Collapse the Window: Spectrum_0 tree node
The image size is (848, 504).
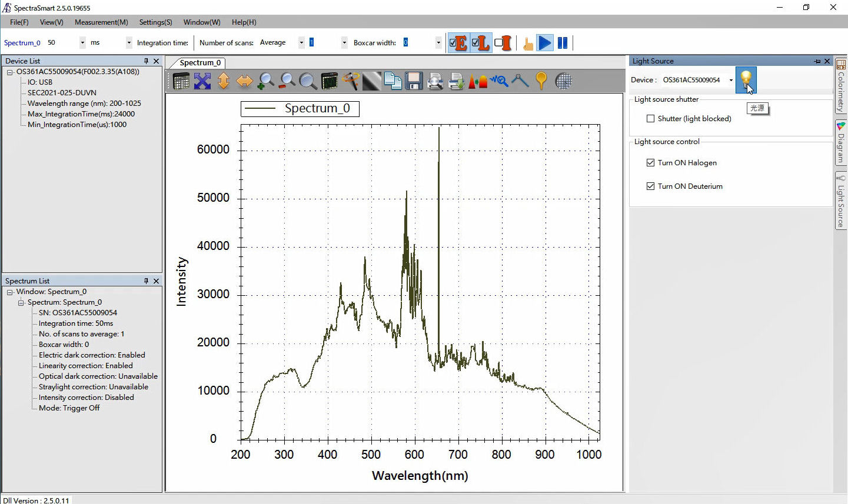pos(10,292)
